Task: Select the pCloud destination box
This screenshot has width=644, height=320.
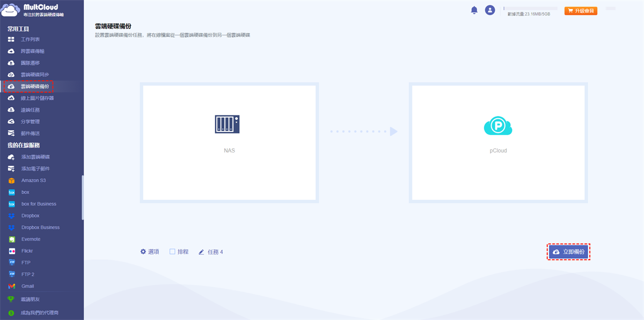Action: click(x=498, y=143)
